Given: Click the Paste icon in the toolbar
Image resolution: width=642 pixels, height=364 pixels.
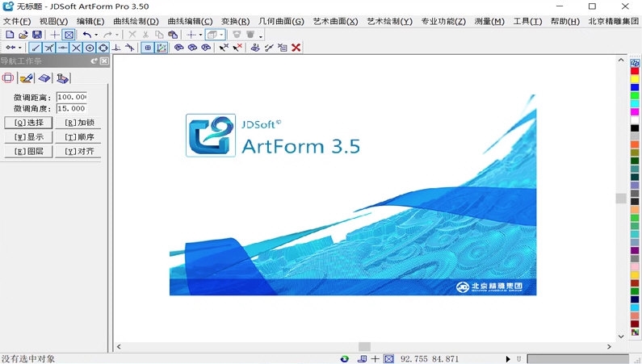Looking at the screenshot, I should point(173,35).
